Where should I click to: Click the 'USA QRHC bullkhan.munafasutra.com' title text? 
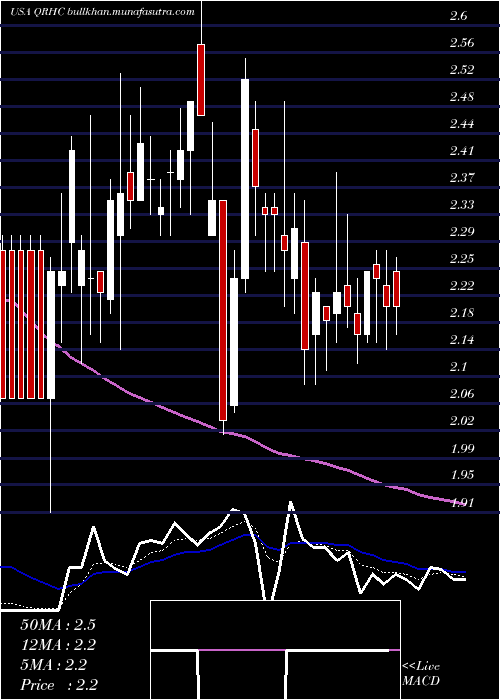pyautogui.click(x=102, y=12)
